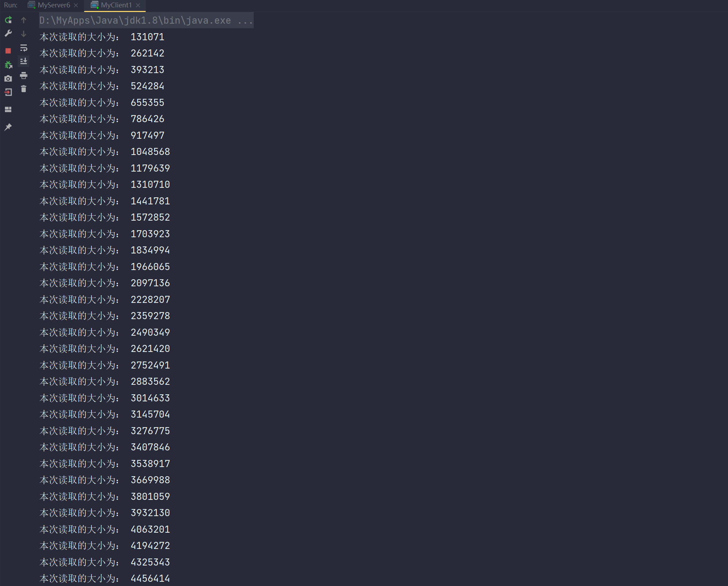Click the output line 1048568
The height and width of the screenshot is (586, 728).
[x=105, y=152]
